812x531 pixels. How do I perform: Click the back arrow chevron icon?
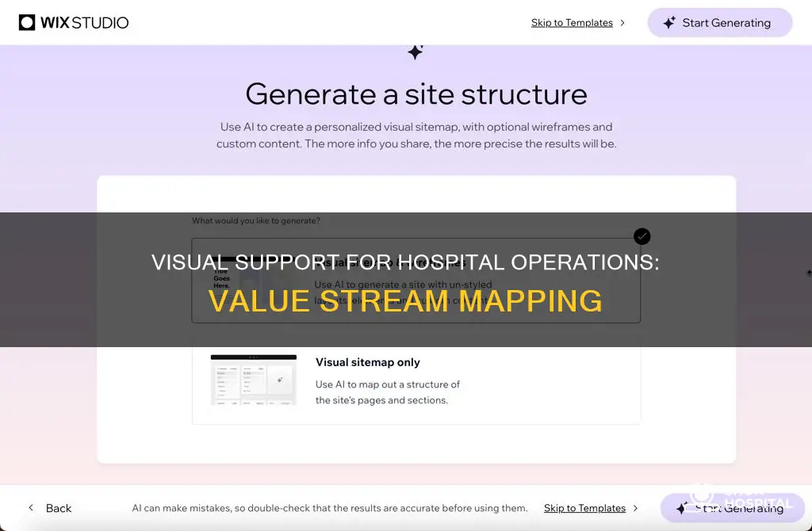point(31,508)
